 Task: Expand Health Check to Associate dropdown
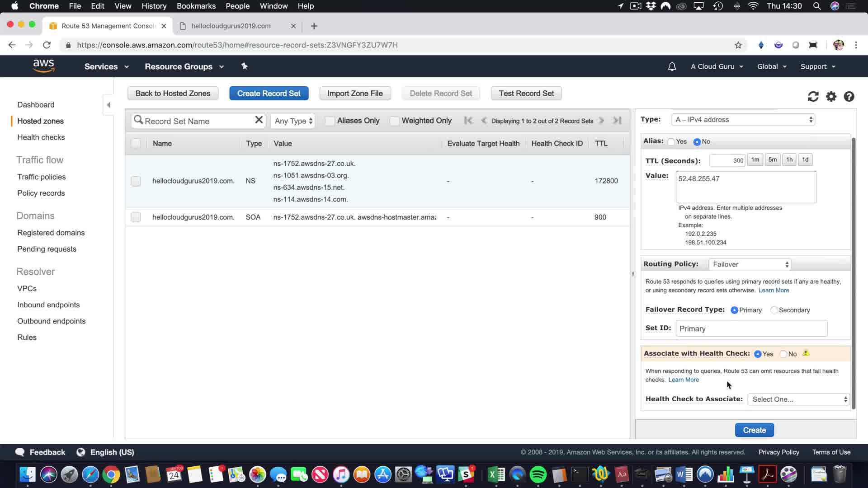[x=798, y=399]
